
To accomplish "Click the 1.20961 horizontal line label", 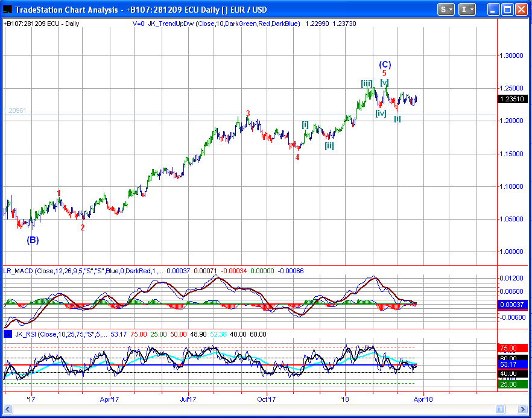I will point(15,110).
